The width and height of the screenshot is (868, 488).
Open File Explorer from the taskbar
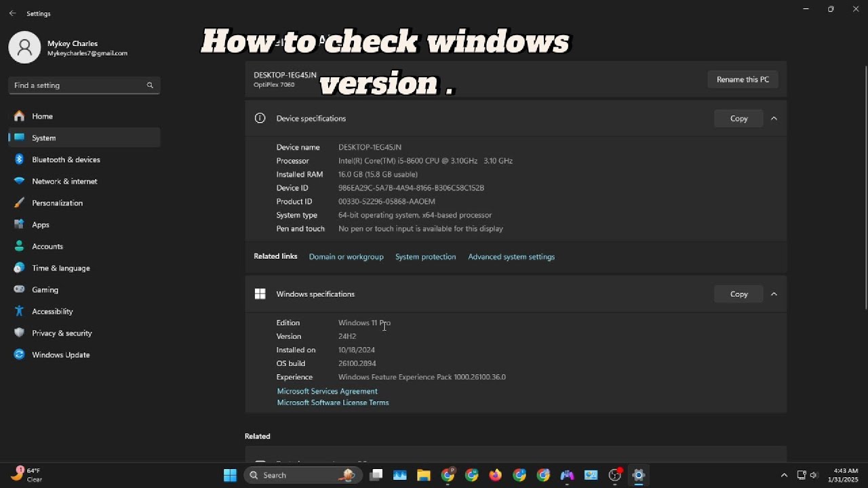[x=424, y=475]
